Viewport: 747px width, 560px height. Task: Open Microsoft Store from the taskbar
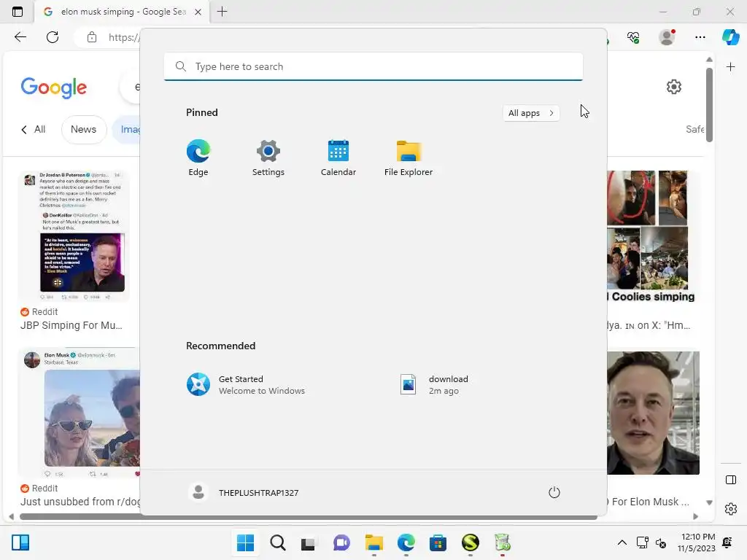coord(438,542)
